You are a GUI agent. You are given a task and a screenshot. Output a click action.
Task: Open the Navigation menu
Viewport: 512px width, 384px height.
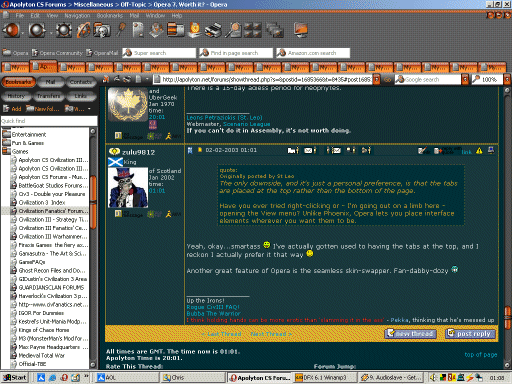[x=77, y=15]
